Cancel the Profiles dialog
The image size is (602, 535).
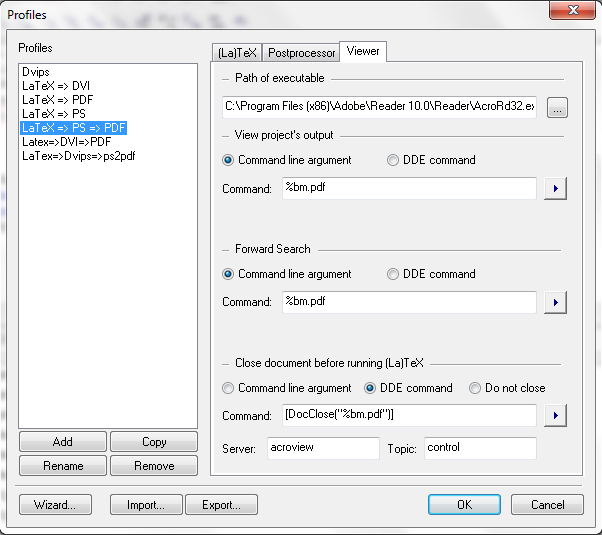pyautogui.click(x=547, y=504)
